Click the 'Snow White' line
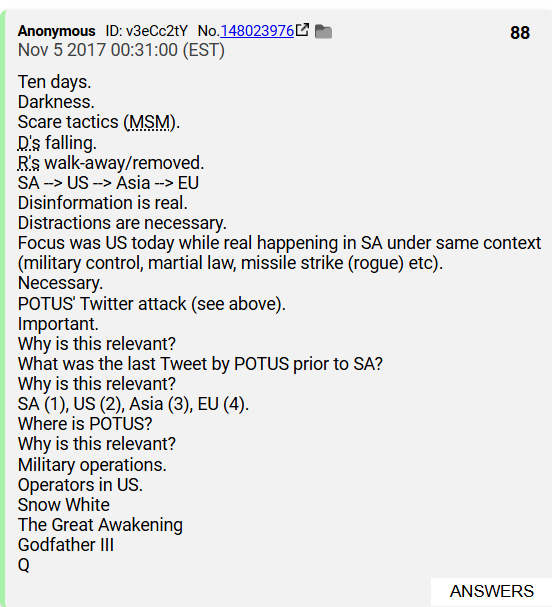The width and height of the screenshot is (552, 607). [x=64, y=505]
